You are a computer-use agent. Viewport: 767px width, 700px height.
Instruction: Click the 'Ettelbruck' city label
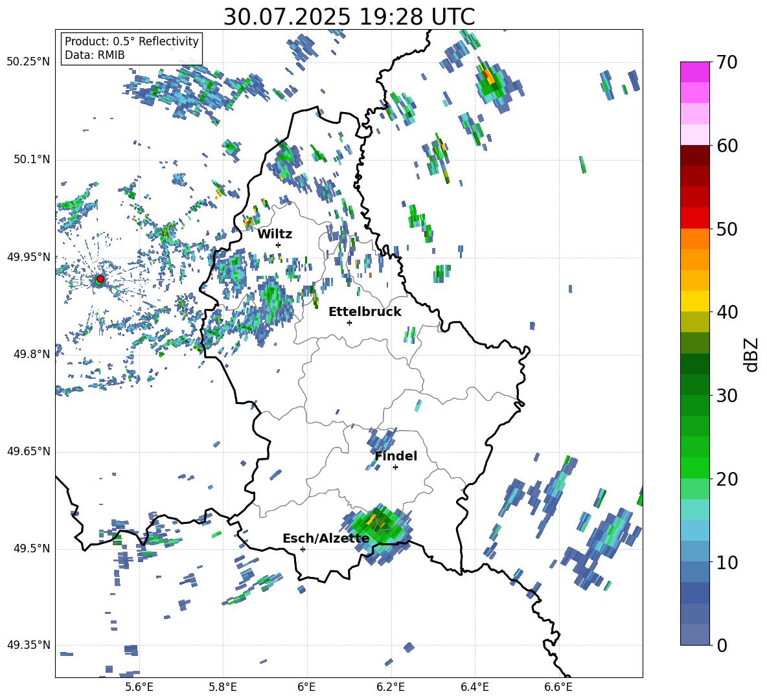(x=365, y=312)
